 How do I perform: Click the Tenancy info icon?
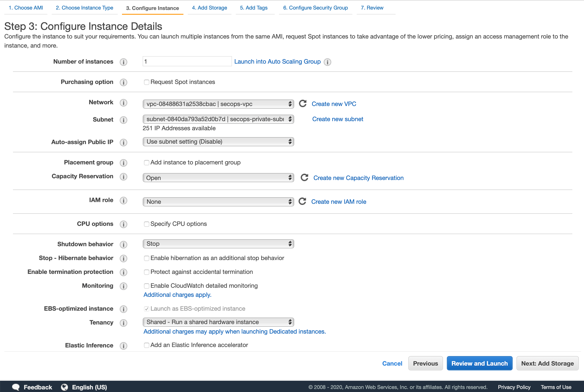124,323
